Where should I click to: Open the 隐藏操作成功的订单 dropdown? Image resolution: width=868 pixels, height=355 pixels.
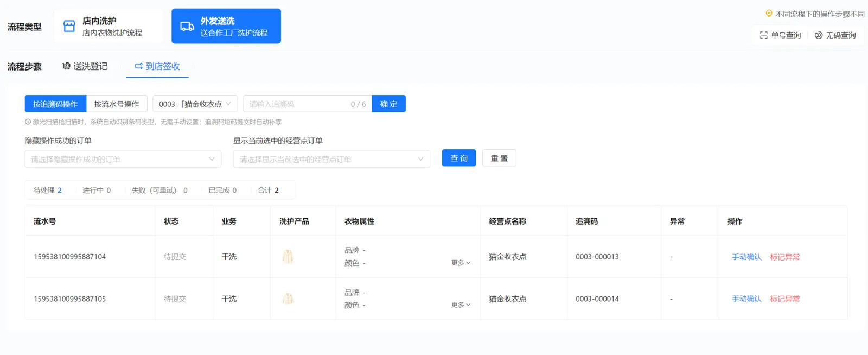click(x=123, y=159)
